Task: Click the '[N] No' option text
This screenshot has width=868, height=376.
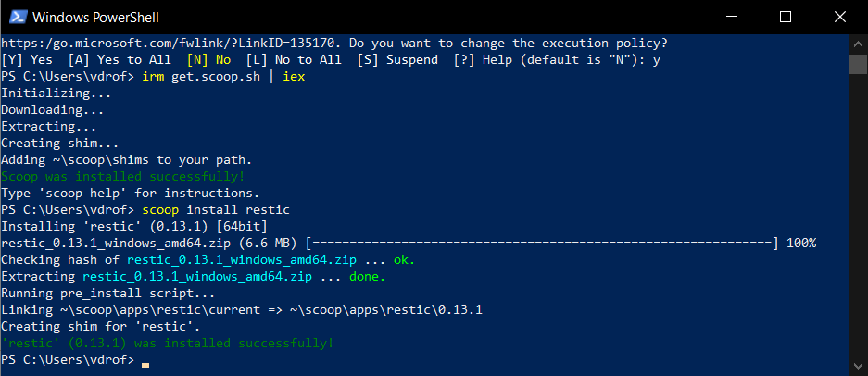Action: click(208, 60)
